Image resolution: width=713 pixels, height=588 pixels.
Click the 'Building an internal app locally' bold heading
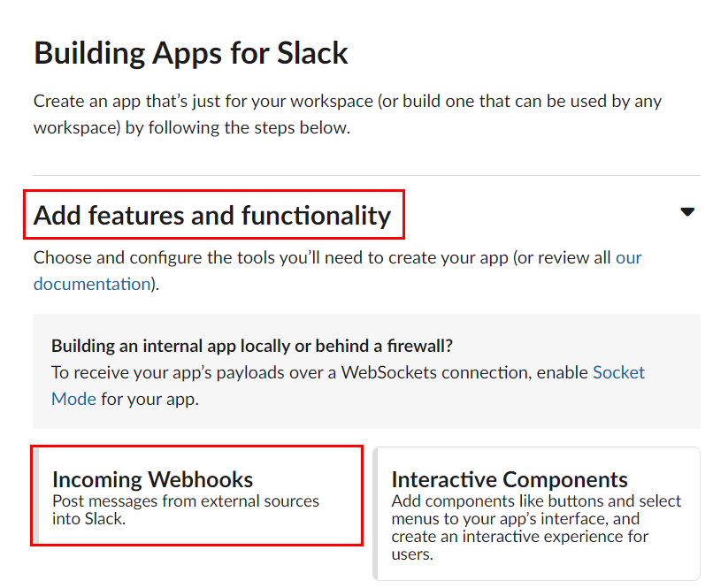[252, 346]
